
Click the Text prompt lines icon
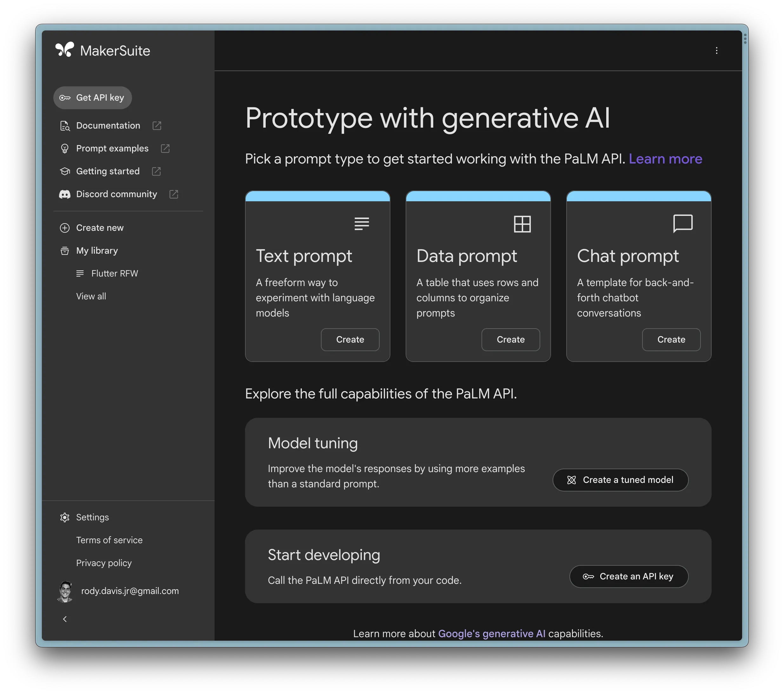pos(361,224)
